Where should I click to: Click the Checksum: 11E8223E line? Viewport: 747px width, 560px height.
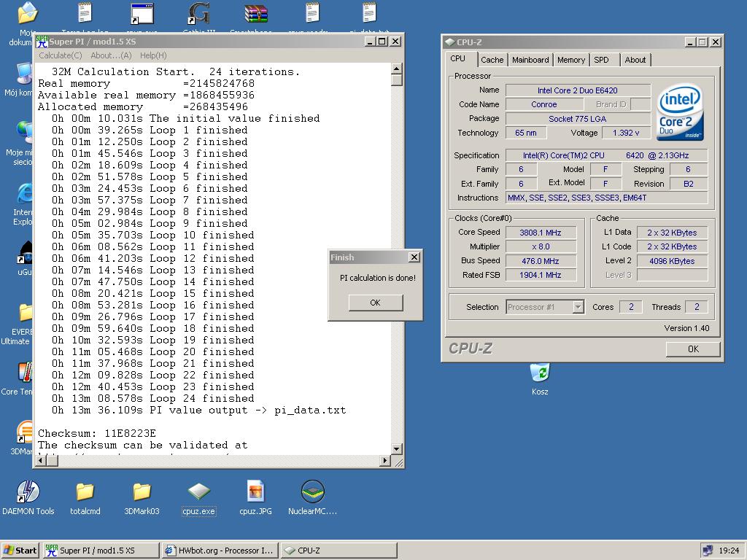click(97, 433)
